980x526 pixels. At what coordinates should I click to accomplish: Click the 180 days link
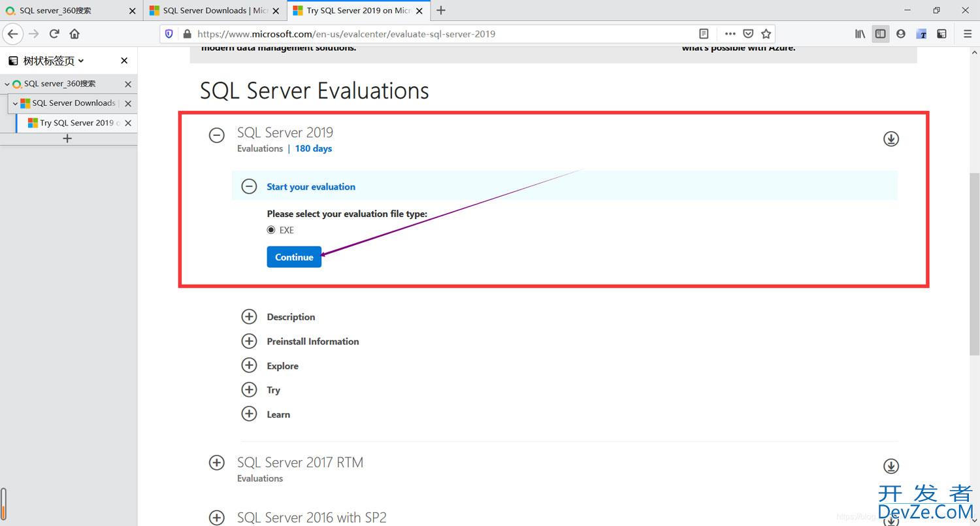click(314, 148)
